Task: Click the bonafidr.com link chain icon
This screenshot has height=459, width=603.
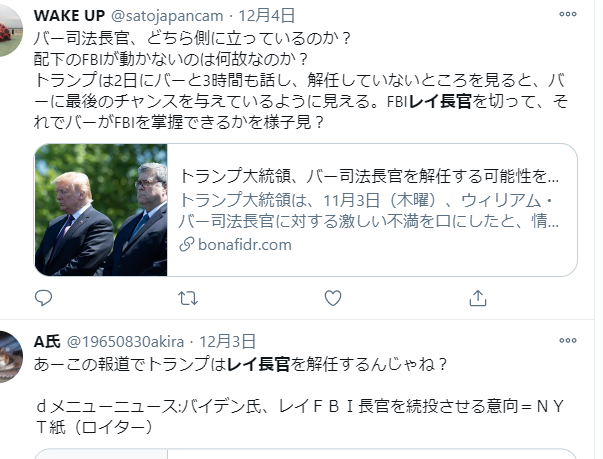Action: pyautogui.click(x=187, y=244)
